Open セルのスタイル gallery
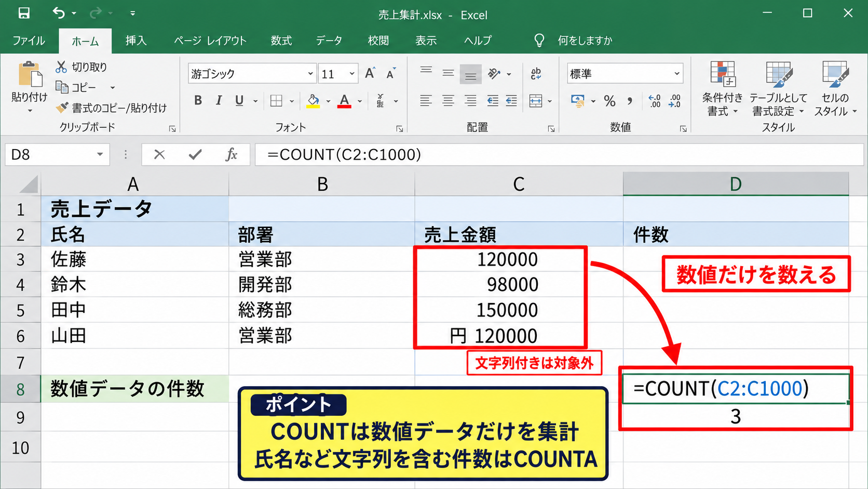 pos(835,89)
